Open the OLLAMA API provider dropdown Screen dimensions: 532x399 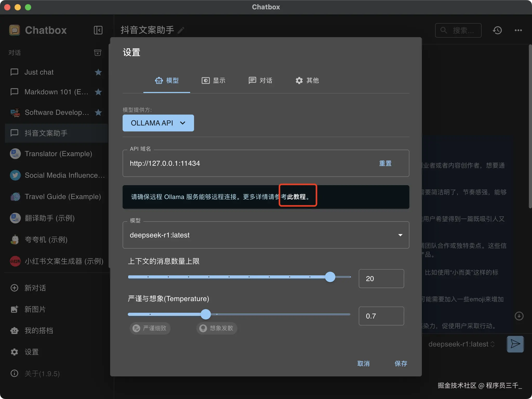158,123
